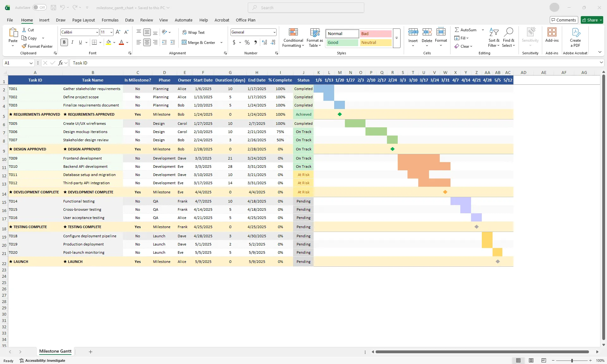Toggle bold formatting
The image size is (607, 364).
pyautogui.click(x=64, y=42)
